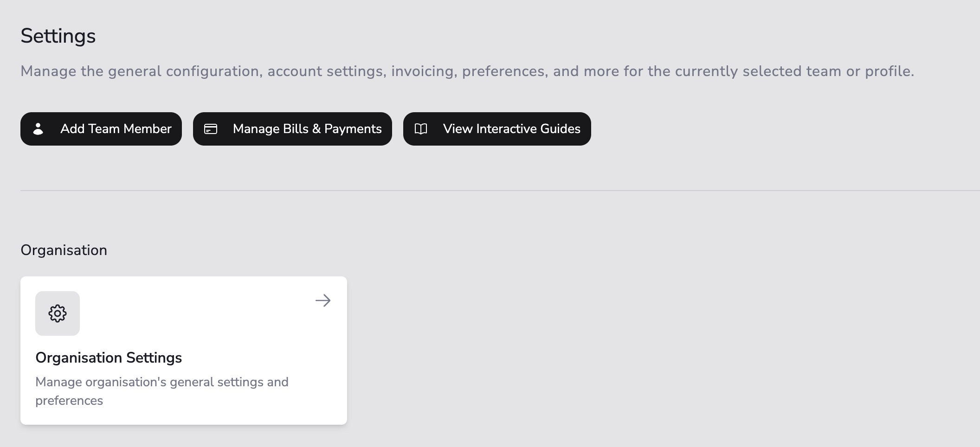Open Manage Bills & Payments
Screen dimensions: 980x447
292,129
